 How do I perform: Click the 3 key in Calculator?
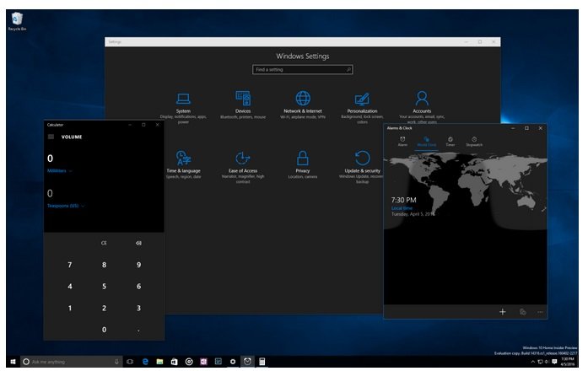click(138, 309)
